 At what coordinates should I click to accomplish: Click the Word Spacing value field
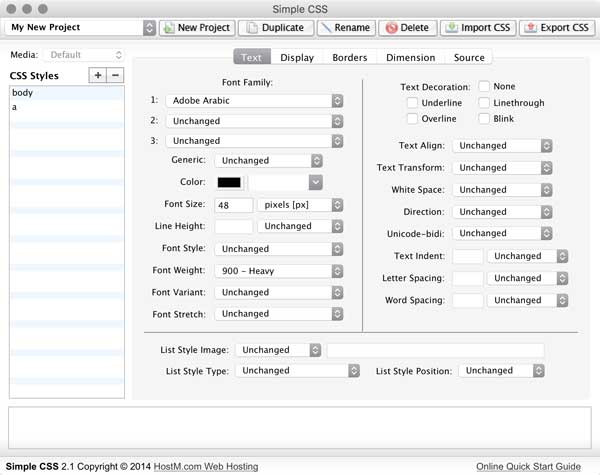pyautogui.click(x=468, y=300)
